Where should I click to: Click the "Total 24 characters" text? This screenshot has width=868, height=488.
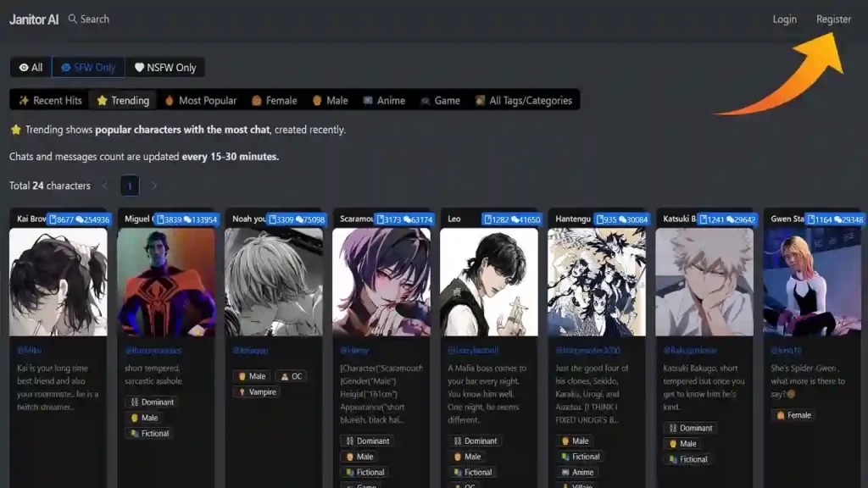[x=50, y=186]
